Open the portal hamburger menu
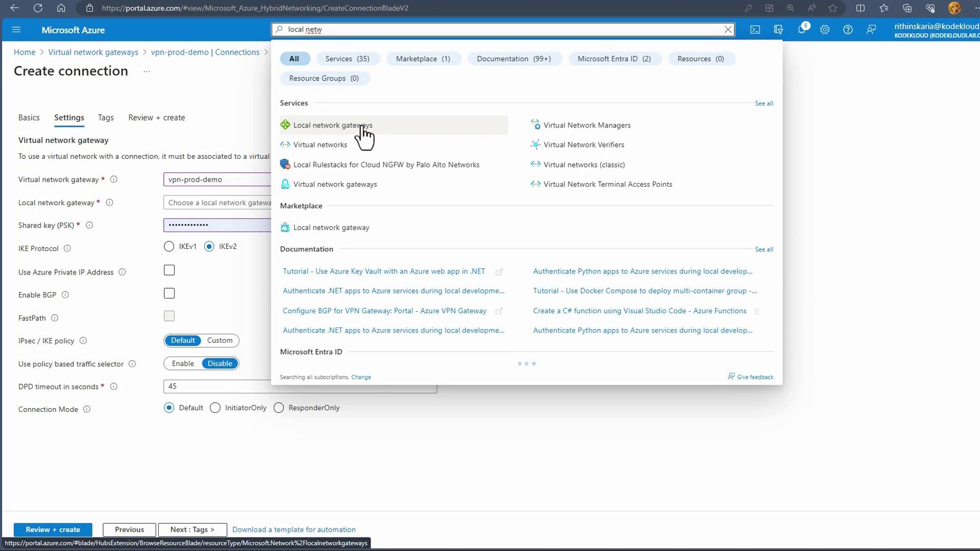Screen dimensions: 980x551 pyautogui.click(x=16, y=30)
